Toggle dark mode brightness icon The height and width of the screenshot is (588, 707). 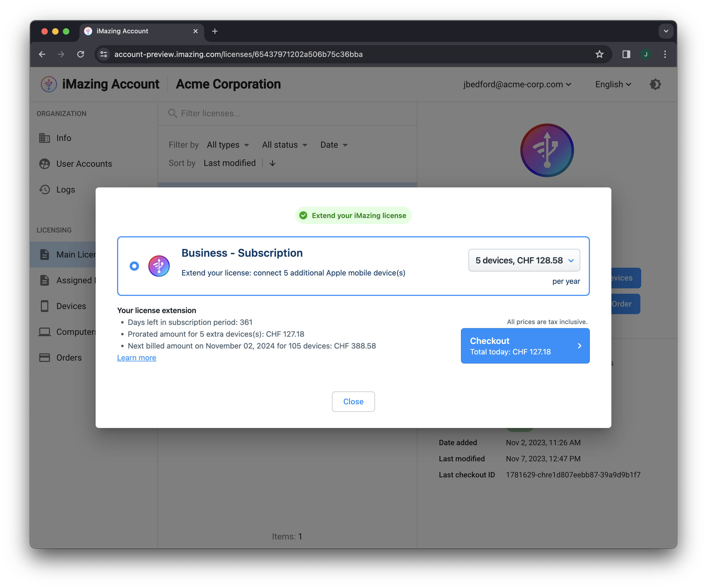[655, 84]
